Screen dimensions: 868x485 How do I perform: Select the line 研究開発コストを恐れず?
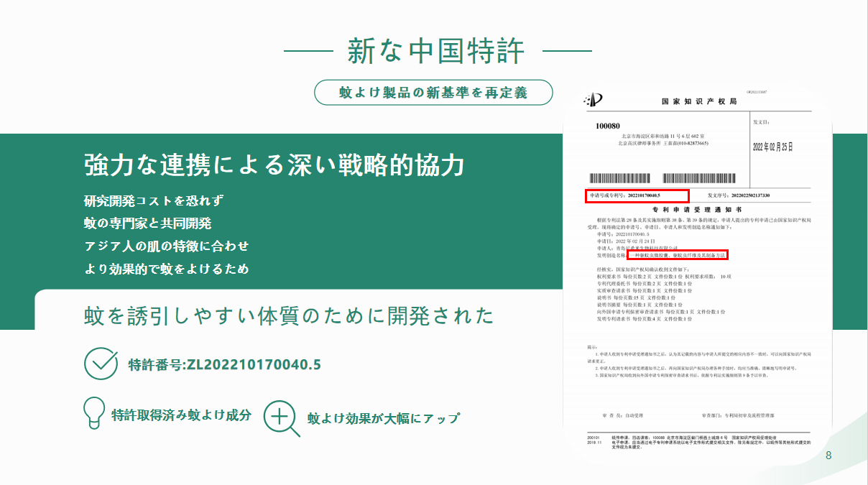154,200
